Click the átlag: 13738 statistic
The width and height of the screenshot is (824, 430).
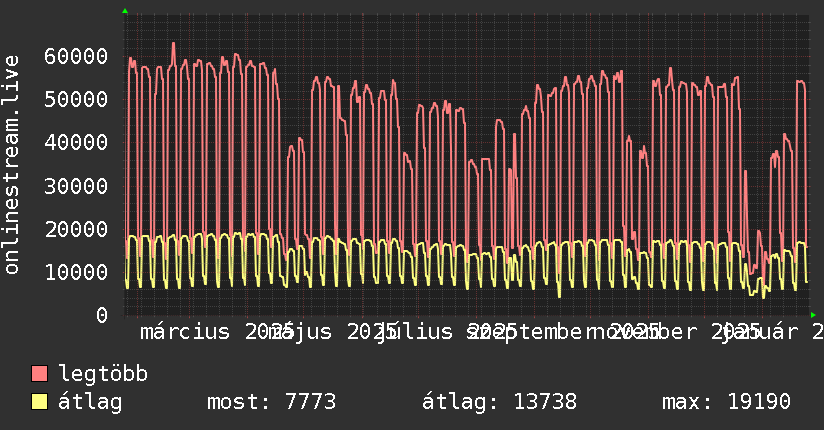coord(499,402)
